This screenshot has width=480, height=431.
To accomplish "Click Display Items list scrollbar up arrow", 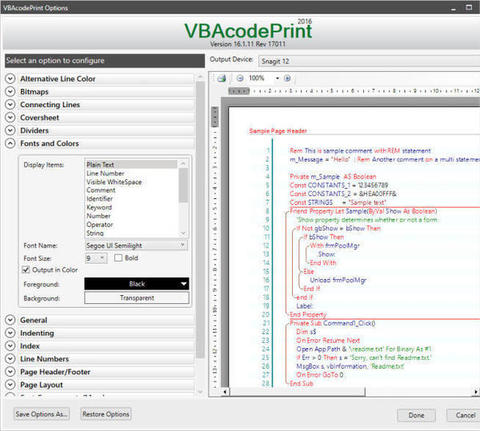I will (x=183, y=164).
